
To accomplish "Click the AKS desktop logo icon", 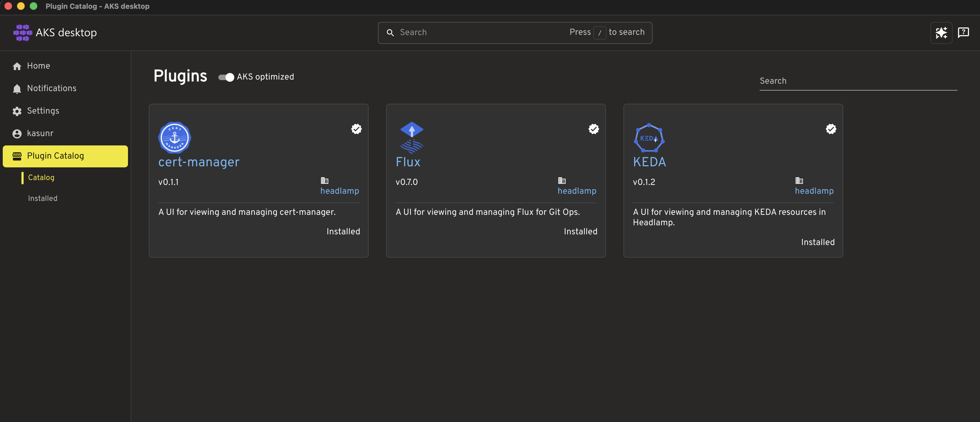I will pyautogui.click(x=23, y=33).
